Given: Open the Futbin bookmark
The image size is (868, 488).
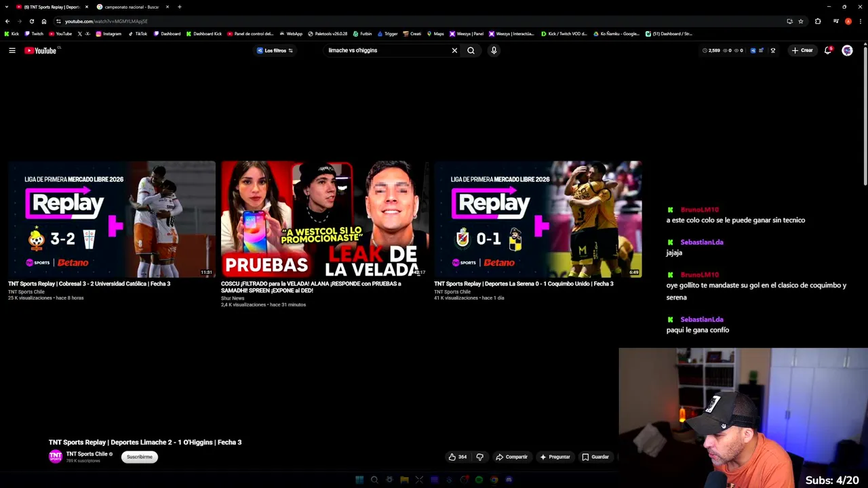Looking at the screenshot, I should [362, 33].
